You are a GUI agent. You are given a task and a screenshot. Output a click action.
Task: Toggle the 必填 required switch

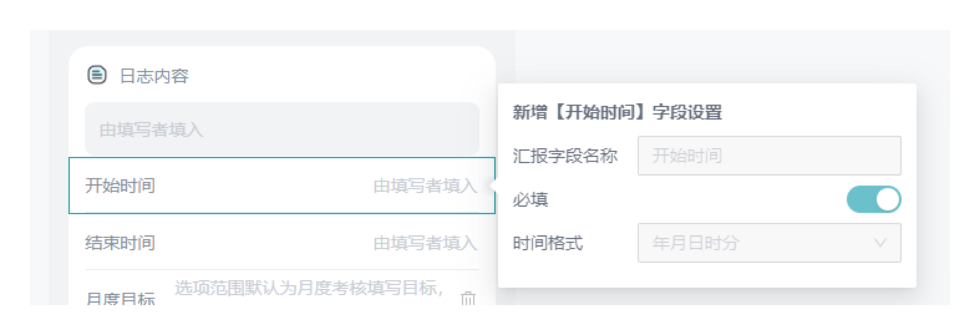(873, 200)
